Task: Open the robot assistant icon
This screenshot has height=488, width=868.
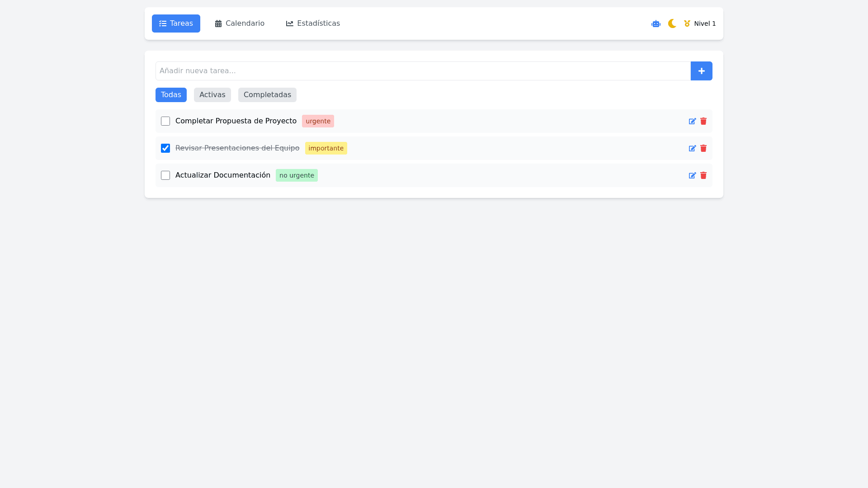Action: click(656, 23)
